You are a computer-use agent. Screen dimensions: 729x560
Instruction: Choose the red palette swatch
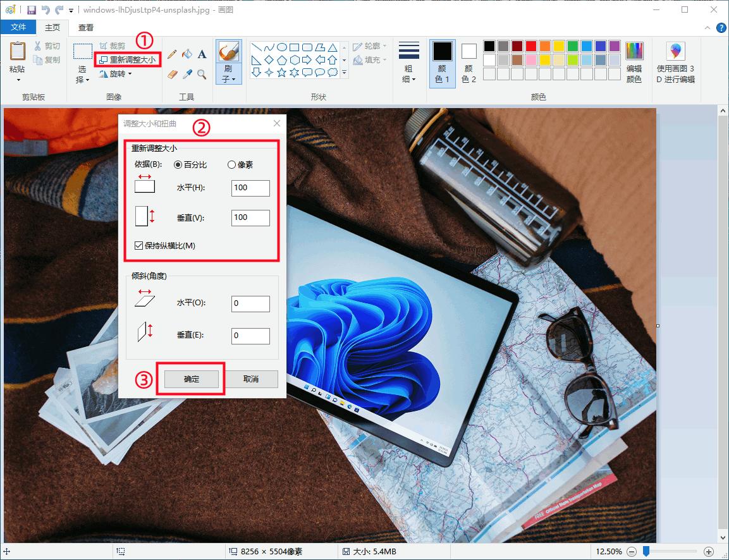(x=531, y=46)
